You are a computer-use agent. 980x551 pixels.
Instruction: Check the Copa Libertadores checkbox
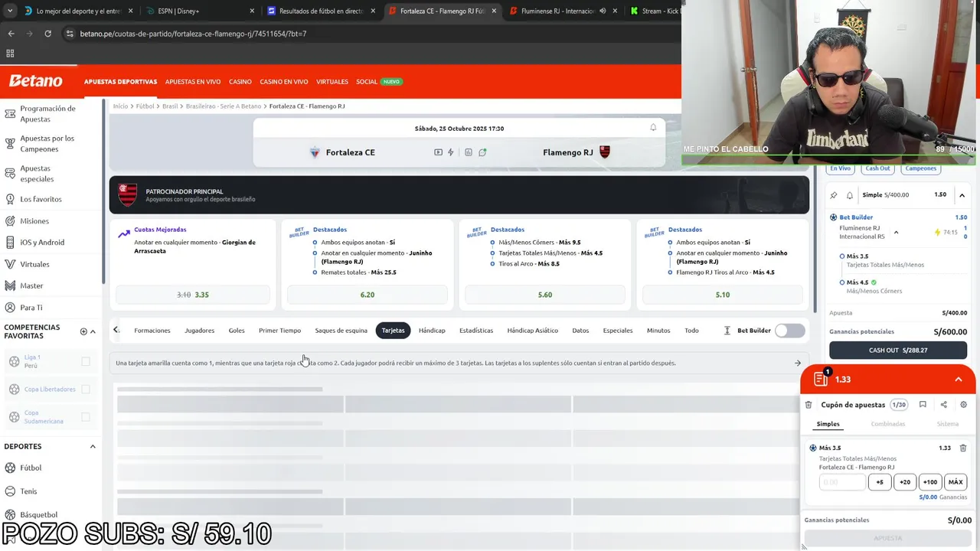coord(86,390)
